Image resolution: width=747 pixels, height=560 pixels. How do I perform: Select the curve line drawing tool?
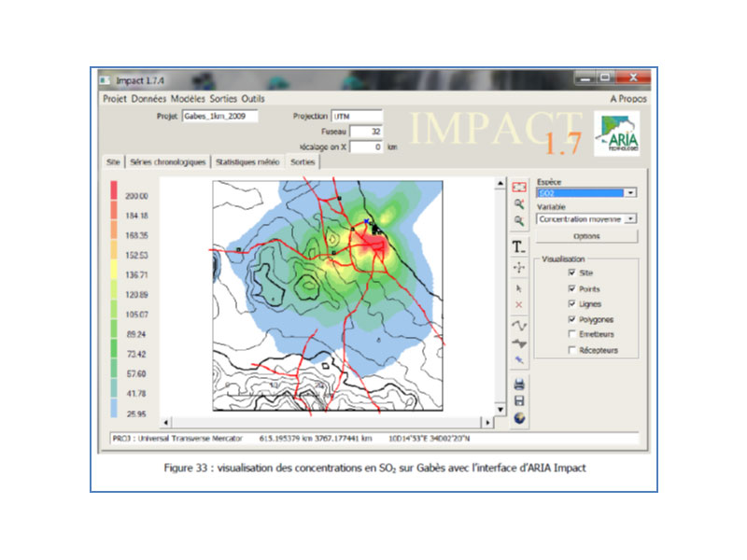(x=519, y=326)
